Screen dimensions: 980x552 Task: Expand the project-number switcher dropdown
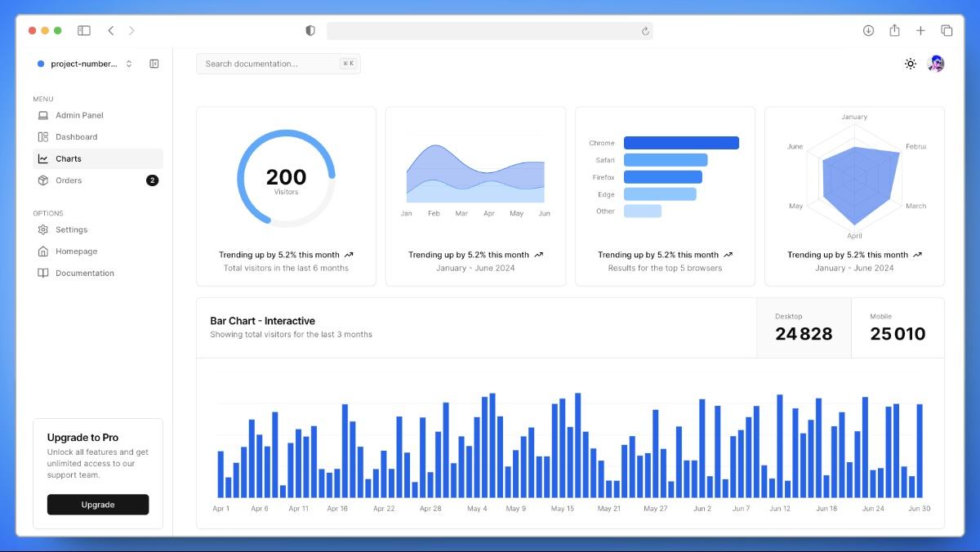click(x=86, y=64)
